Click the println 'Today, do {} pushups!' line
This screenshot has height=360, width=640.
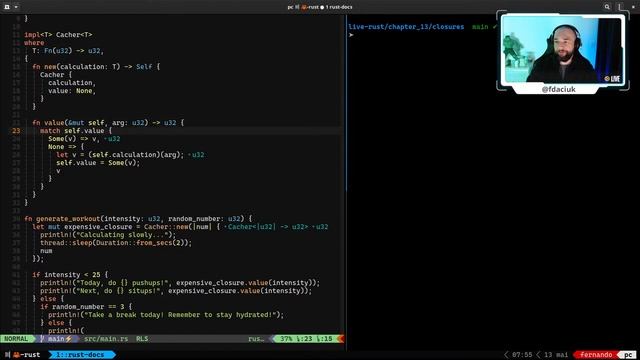click(x=180, y=282)
